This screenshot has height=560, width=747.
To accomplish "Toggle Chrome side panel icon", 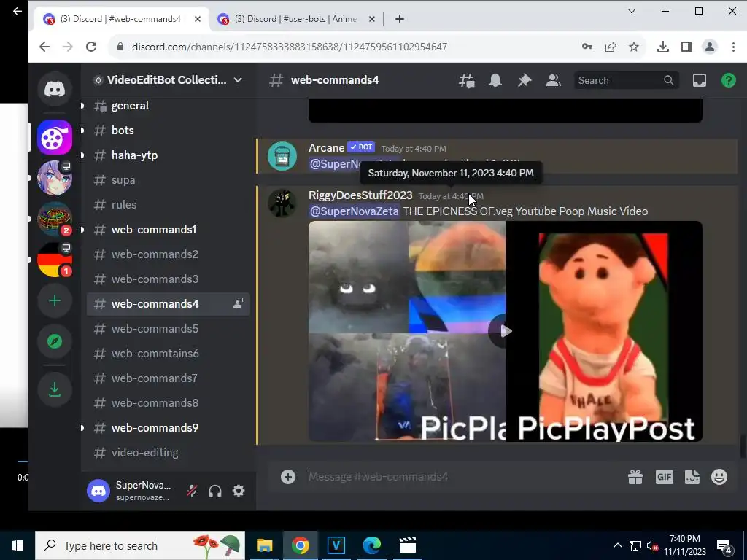I will (686, 47).
